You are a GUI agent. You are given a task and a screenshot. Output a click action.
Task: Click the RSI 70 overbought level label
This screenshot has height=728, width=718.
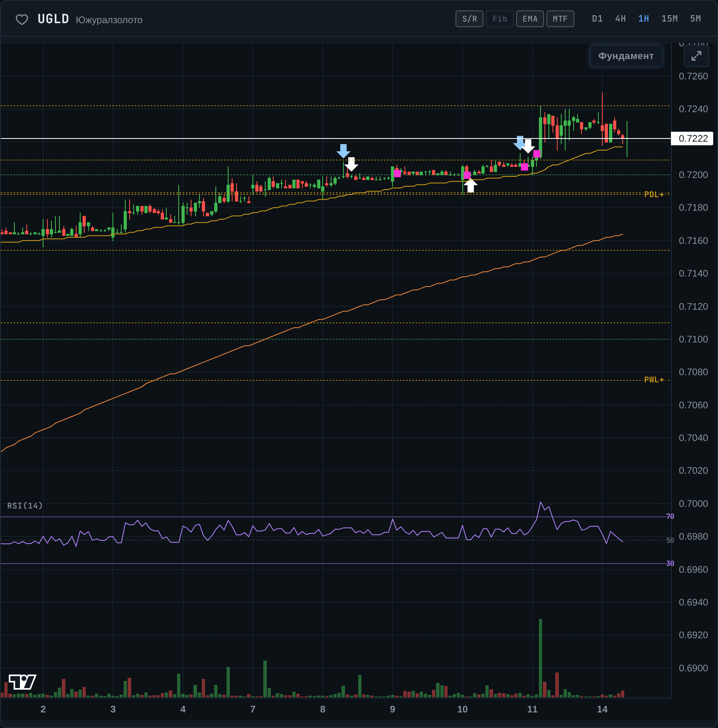[x=670, y=516]
